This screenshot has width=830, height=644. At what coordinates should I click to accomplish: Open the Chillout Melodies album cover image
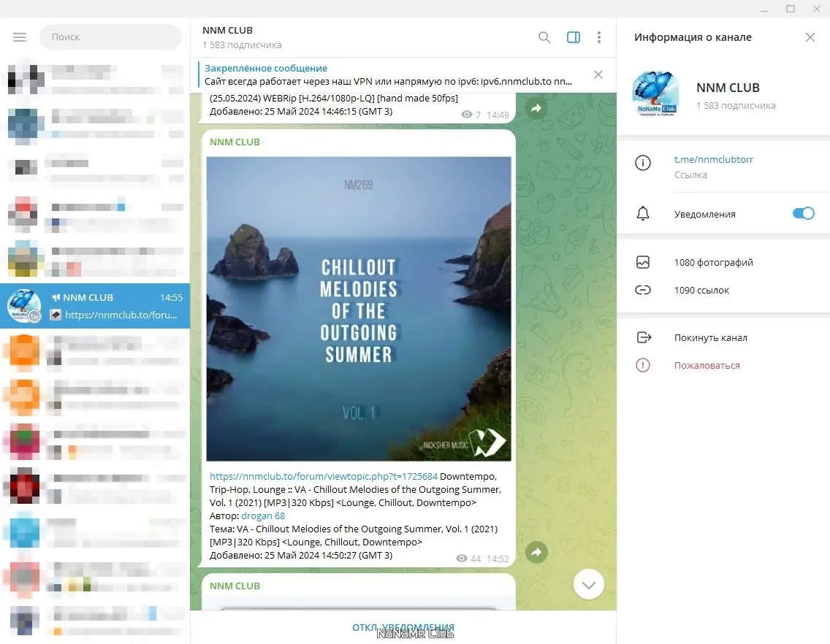[x=359, y=309]
